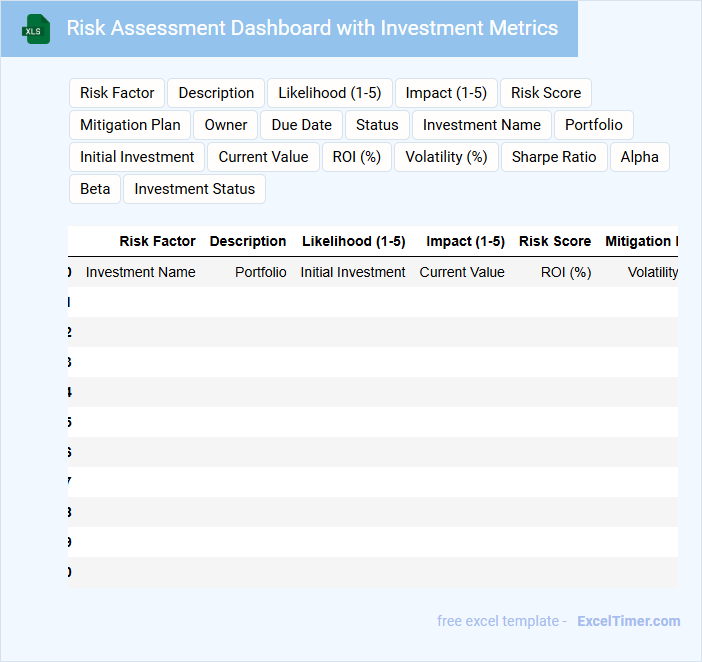Viewport: 702px width, 662px height.
Task: Choose the Risk Score tag
Action: point(546,93)
